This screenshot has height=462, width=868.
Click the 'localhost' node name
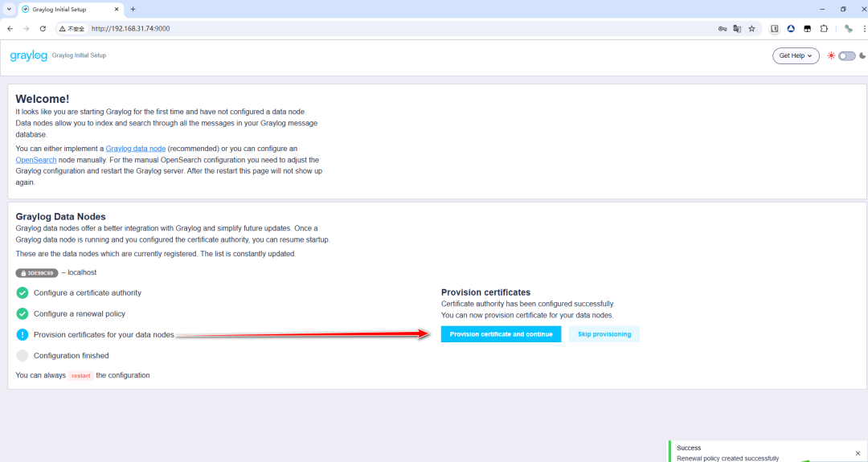pos(82,272)
